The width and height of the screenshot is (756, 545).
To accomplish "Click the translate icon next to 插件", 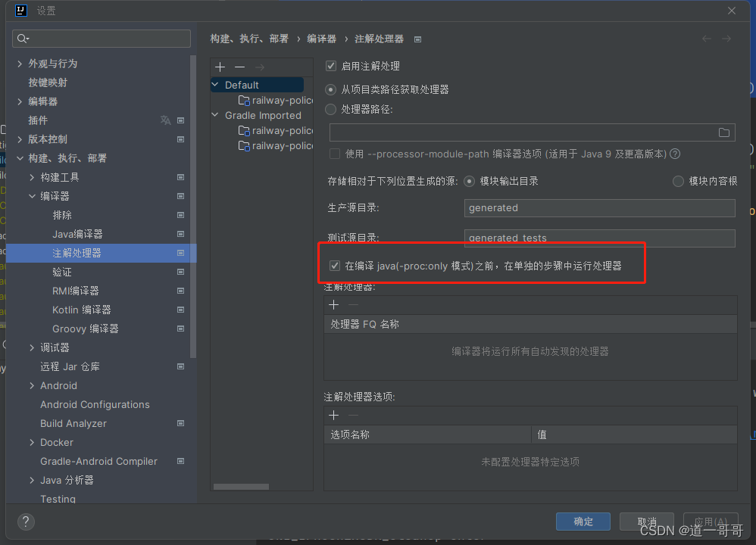I will click(165, 120).
